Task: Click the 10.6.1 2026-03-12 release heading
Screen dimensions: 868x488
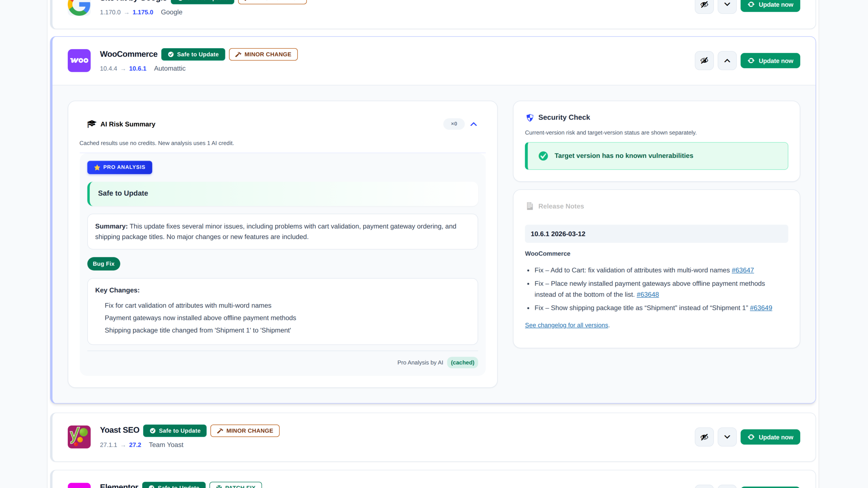Action: point(656,234)
